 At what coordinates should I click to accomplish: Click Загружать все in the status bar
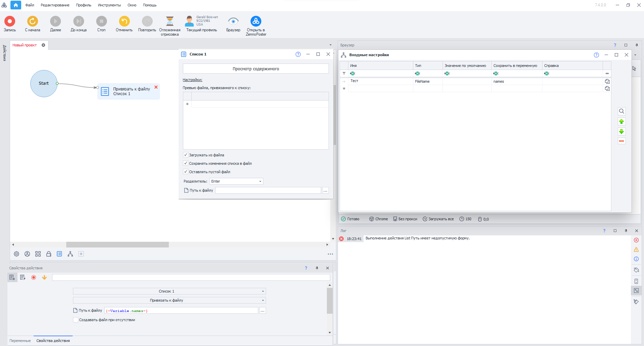(438, 219)
